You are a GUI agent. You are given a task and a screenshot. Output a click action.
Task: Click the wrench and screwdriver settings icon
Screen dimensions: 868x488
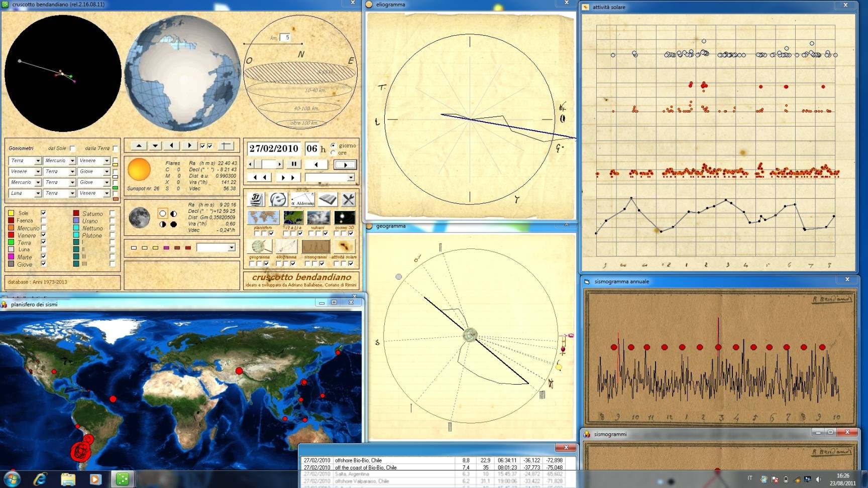(x=348, y=199)
